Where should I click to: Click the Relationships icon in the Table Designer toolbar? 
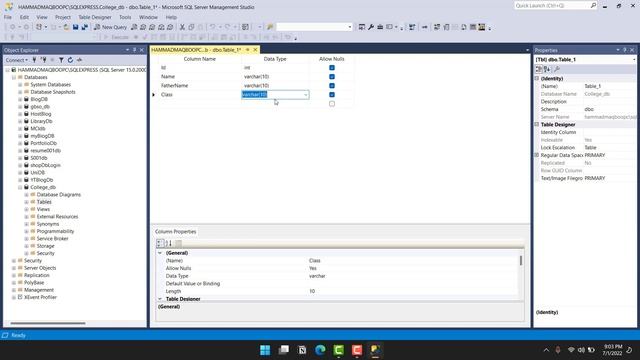point(437,27)
